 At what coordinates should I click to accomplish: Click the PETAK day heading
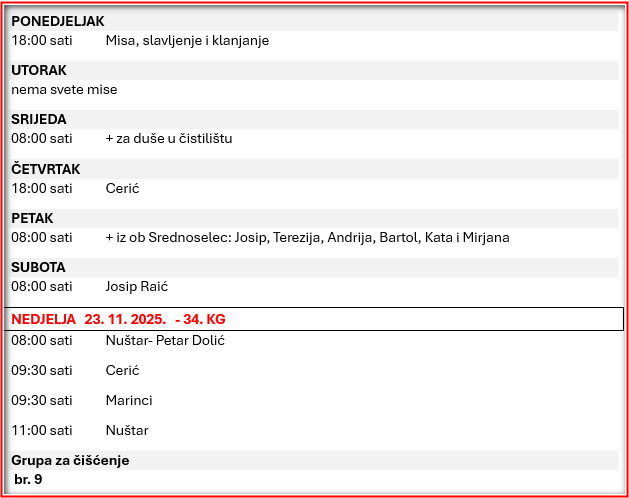coord(32,218)
